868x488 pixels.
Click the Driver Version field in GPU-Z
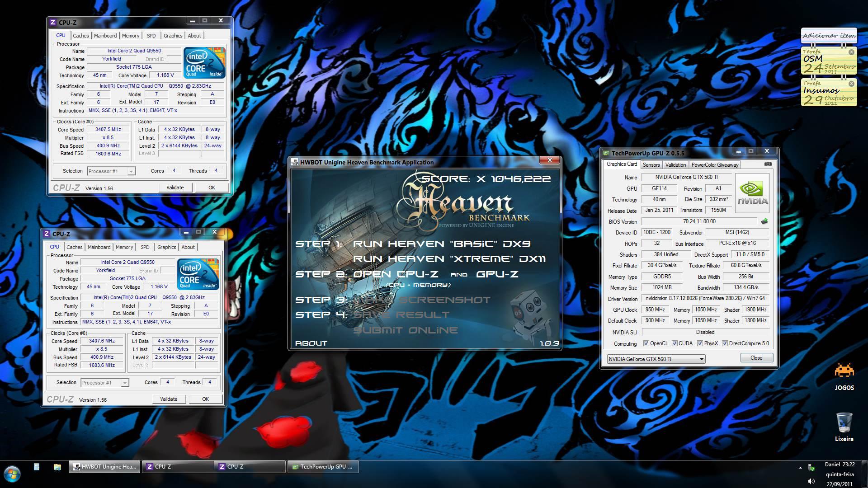click(705, 299)
